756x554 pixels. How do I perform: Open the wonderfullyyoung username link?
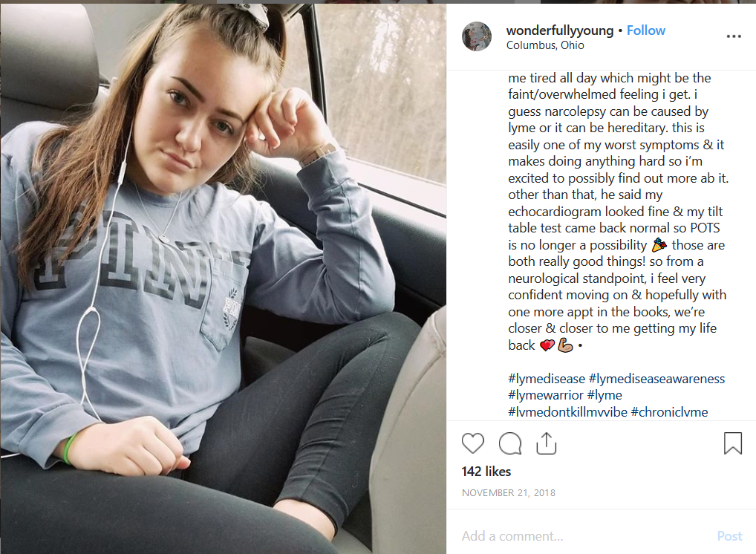tap(560, 30)
